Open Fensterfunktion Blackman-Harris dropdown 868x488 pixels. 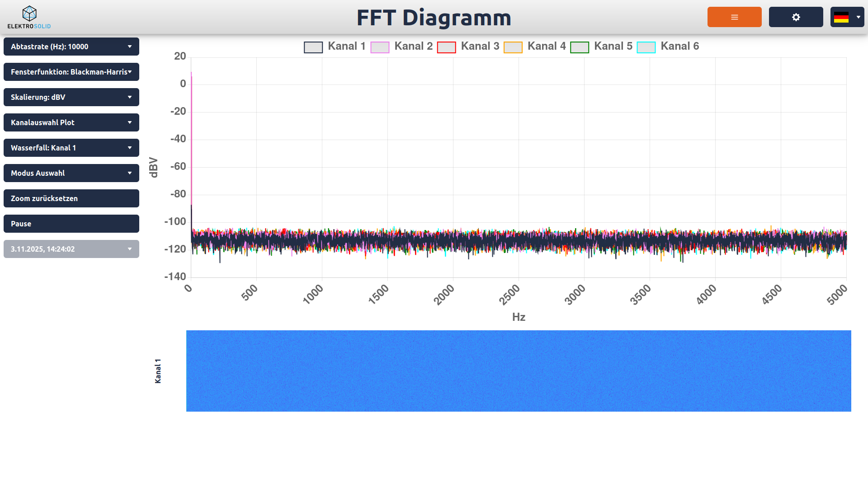71,72
